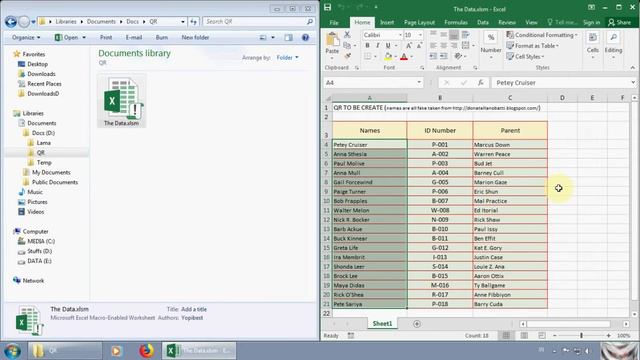Open Cell Styles dropdown
Viewport: 640px width, 360px height.
tap(525, 56)
